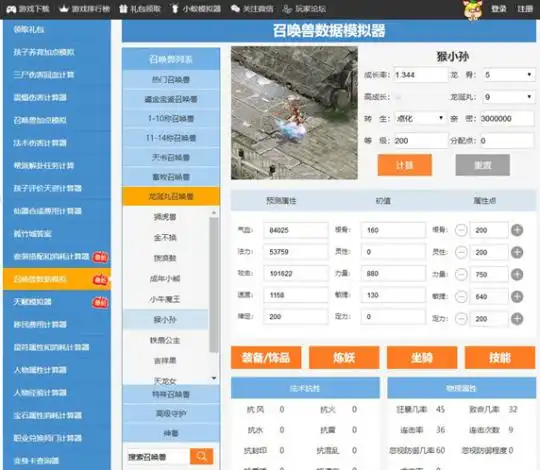Increase 力量 attribute points with plus icon
Image resolution: width=540 pixels, height=470 pixels.
pos(517,274)
